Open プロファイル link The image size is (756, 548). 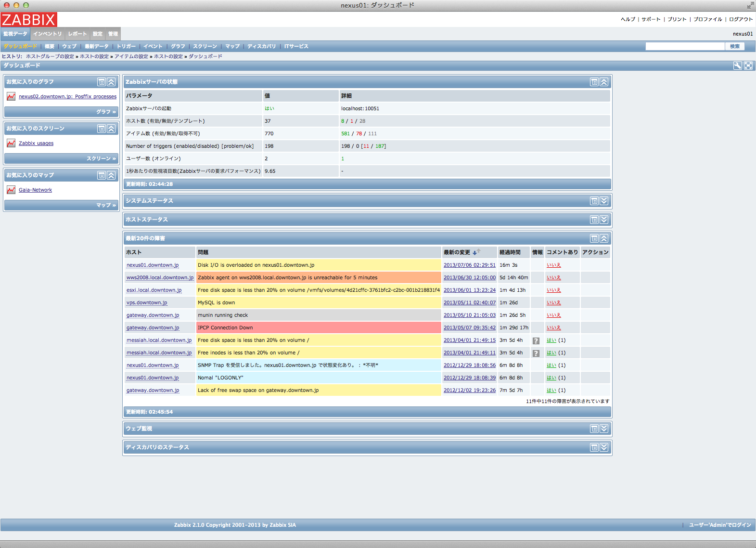tap(708, 19)
